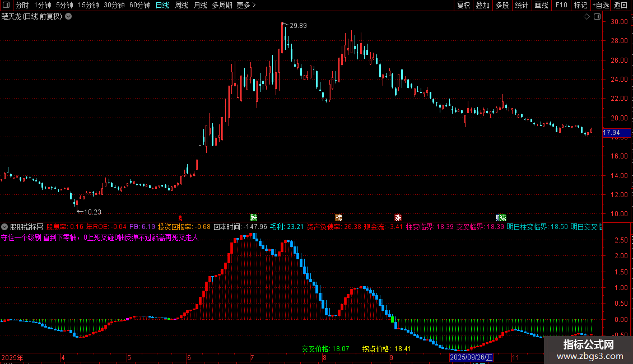This screenshot has width=633, height=364.
Task: Open the red 涨 event marker
Action: (x=398, y=218)
